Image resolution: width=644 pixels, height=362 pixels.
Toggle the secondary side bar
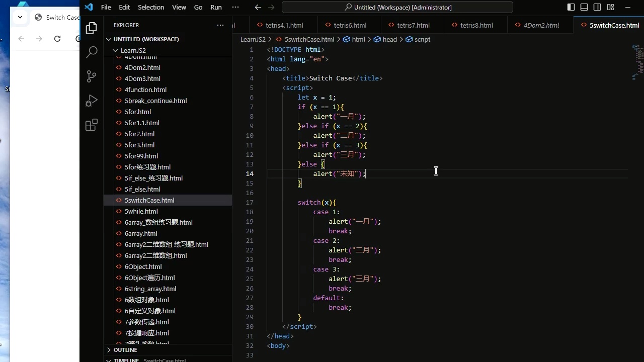coord(597,7)
